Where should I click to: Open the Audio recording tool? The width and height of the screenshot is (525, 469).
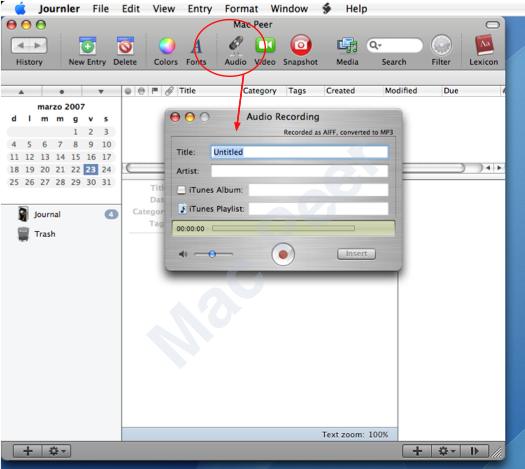tap(236, 45)
